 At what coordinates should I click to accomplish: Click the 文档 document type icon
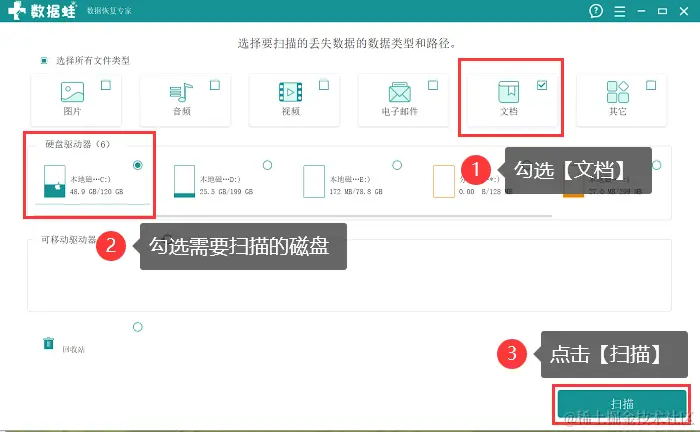coord(508,92)
